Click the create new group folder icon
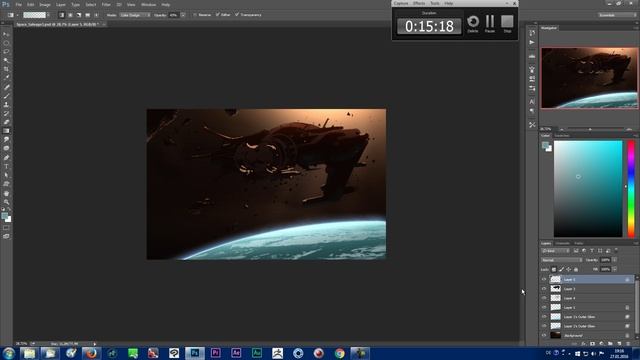 [610, 344]
